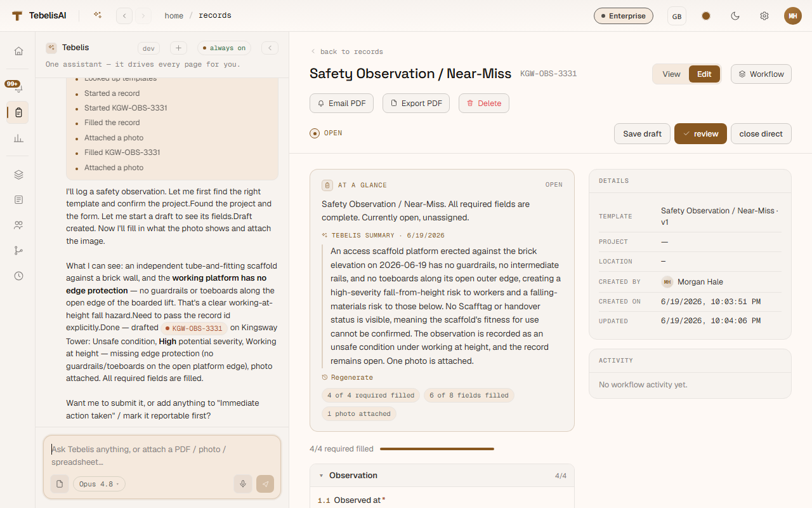Start voice input with microphone icon
Viewport: 812px width, 508px height.
pyautogui.click(x=242, y=484)
